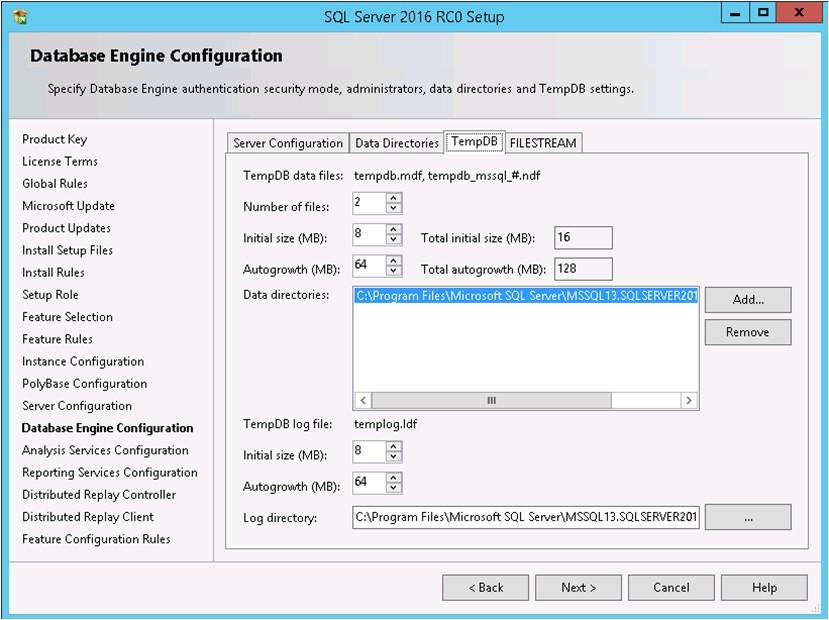Maximize the SQL Server Setup window
The height and width of the screenshot is (620, 829).
763,13
